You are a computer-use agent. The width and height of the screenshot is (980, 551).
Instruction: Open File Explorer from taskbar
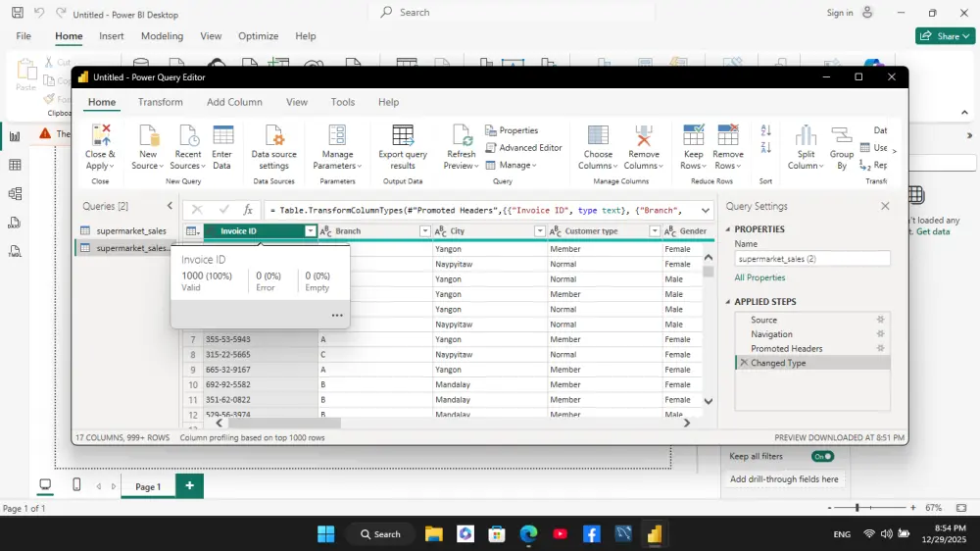(x=434, y=534)
